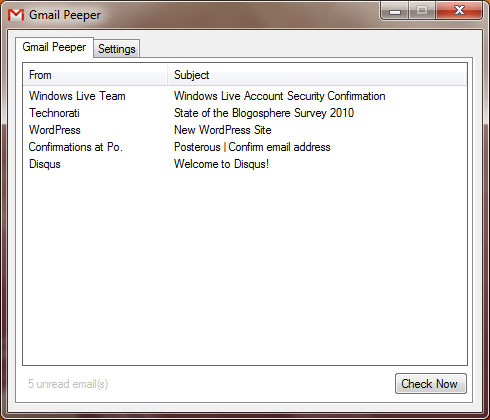Open the State of the Blogosphere Survey 2010 subject
Screen dimensions: 490x420
264,113
